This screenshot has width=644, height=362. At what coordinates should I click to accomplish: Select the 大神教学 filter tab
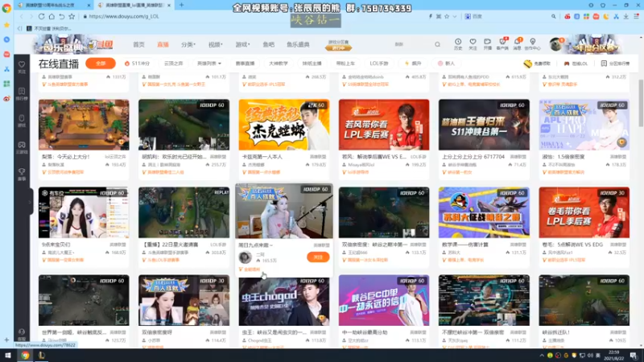(x=279, y=64)
